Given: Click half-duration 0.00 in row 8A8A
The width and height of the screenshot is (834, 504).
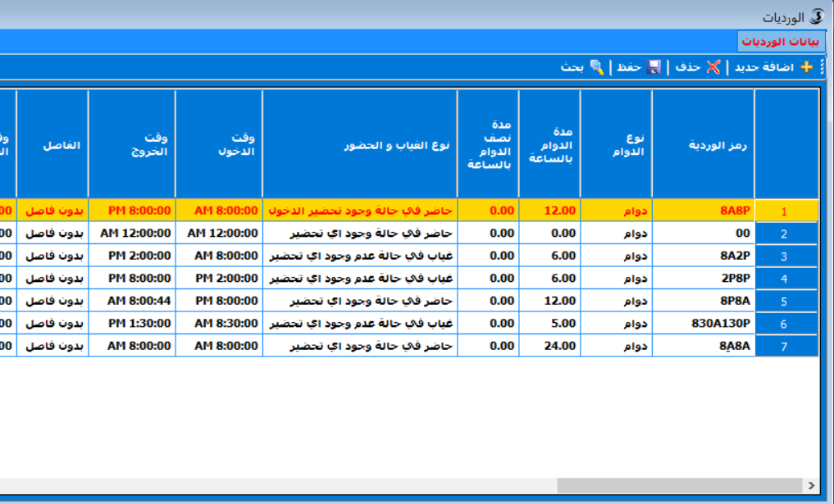Looking at the screenshot, I should coord(488,346).
